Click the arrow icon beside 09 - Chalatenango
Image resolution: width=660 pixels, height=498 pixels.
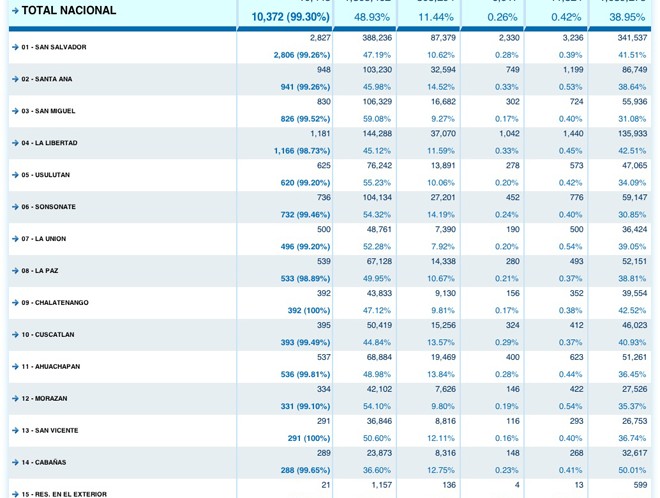[x=15, y=303]
